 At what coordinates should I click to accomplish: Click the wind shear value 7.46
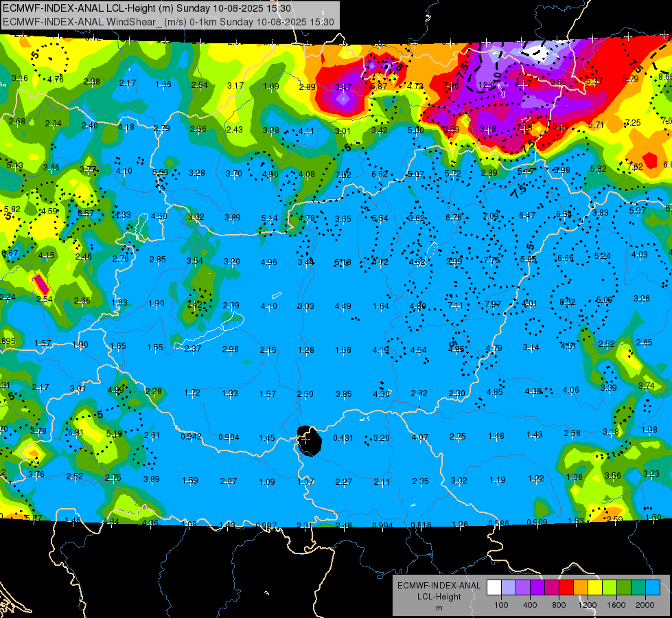451,86
